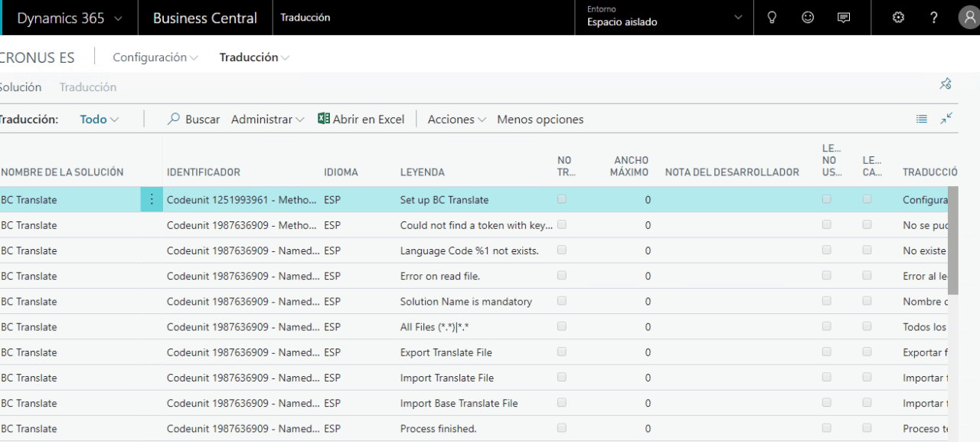
Task: Toggle NO TR checkbox for Error on read file
Action: pos(562,275)
